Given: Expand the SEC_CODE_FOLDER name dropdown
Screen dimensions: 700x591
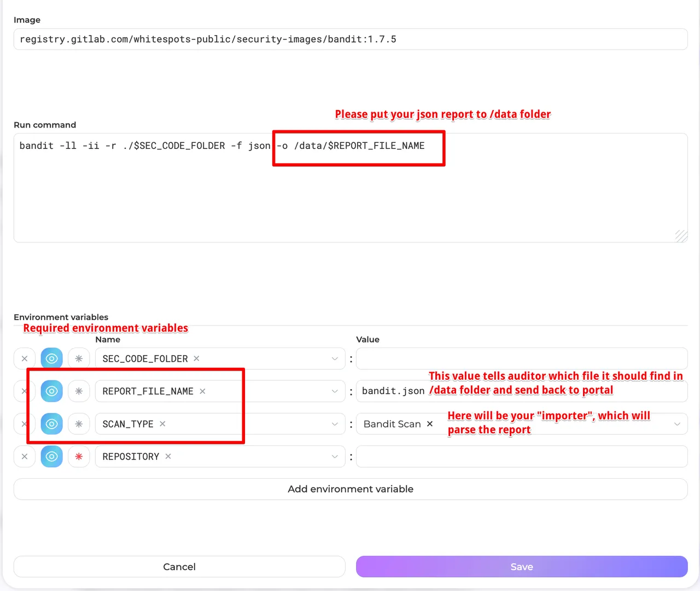Looking at the screenshot, I should [x=335, y=359].
